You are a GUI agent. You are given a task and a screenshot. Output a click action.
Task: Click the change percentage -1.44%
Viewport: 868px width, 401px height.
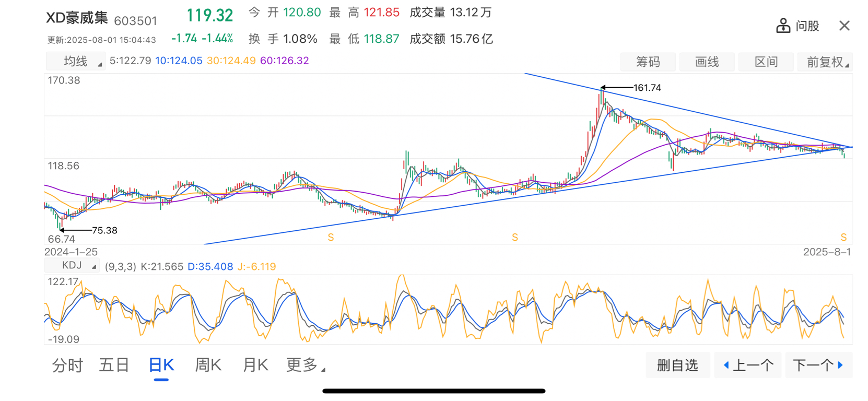pos(217,39)
